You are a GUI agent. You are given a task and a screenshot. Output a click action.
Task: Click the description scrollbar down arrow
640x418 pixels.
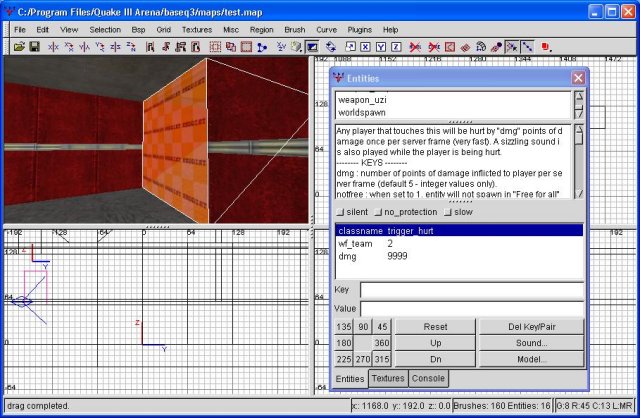(579, 193)
